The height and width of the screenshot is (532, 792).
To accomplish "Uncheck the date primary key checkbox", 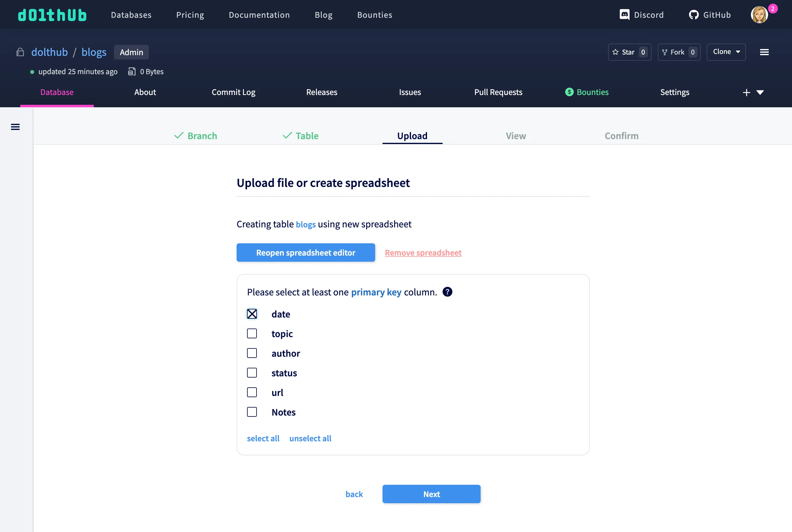I will pos(252,314).
